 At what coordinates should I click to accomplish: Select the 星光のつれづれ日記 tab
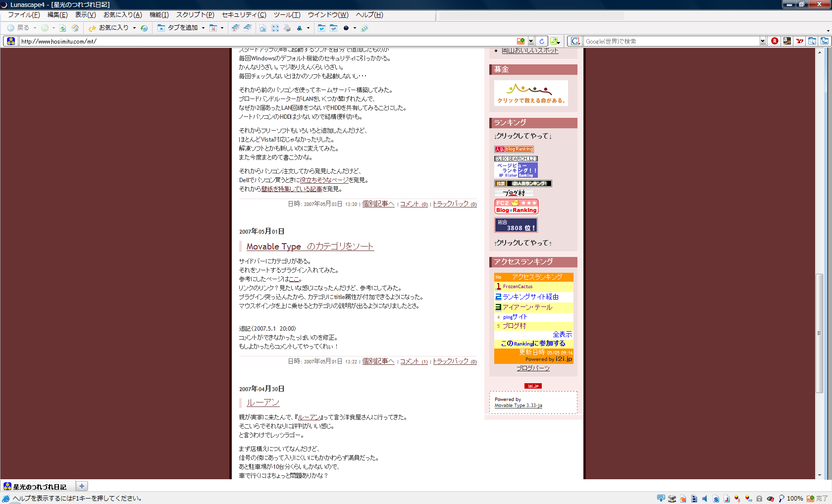[38, 486]
